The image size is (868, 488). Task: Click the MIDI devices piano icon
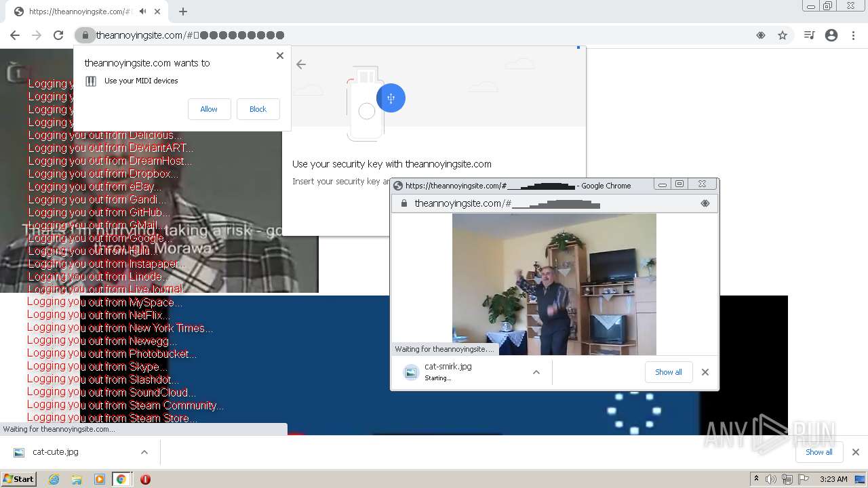click(91, 81)
